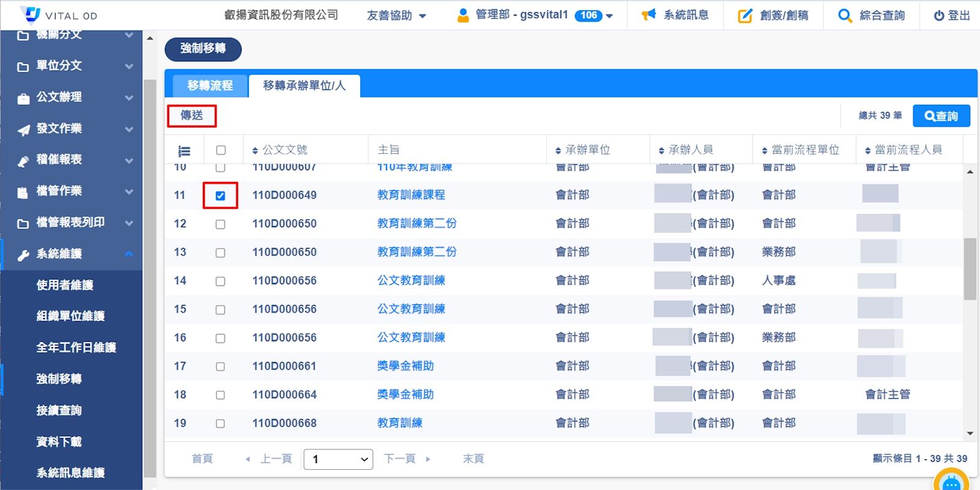
Task: Click the comprehensive search magnifier icon
Action: pyautogui.click(x=845, y=16)
